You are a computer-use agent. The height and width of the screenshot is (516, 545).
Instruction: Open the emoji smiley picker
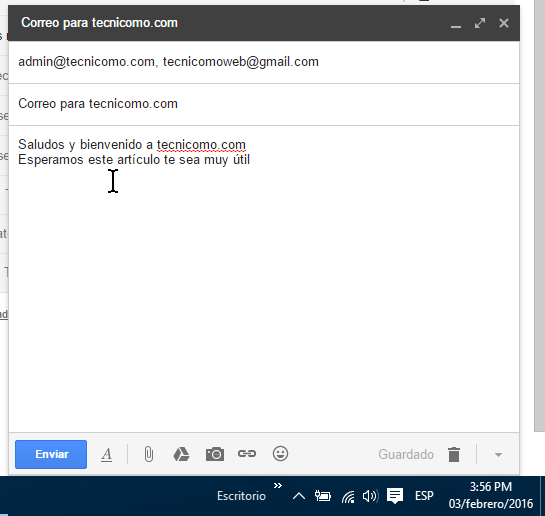(x=280, y=454)
